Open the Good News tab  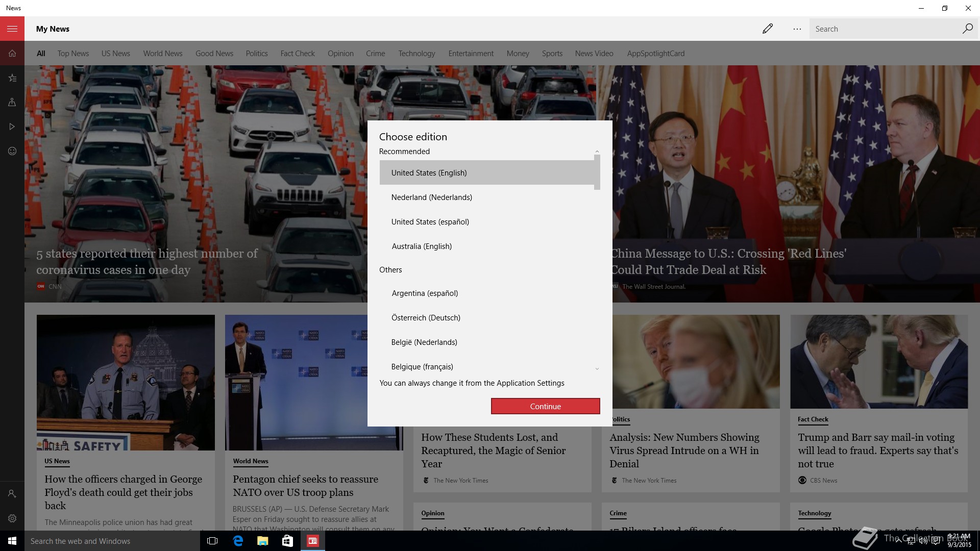(214, 54)
